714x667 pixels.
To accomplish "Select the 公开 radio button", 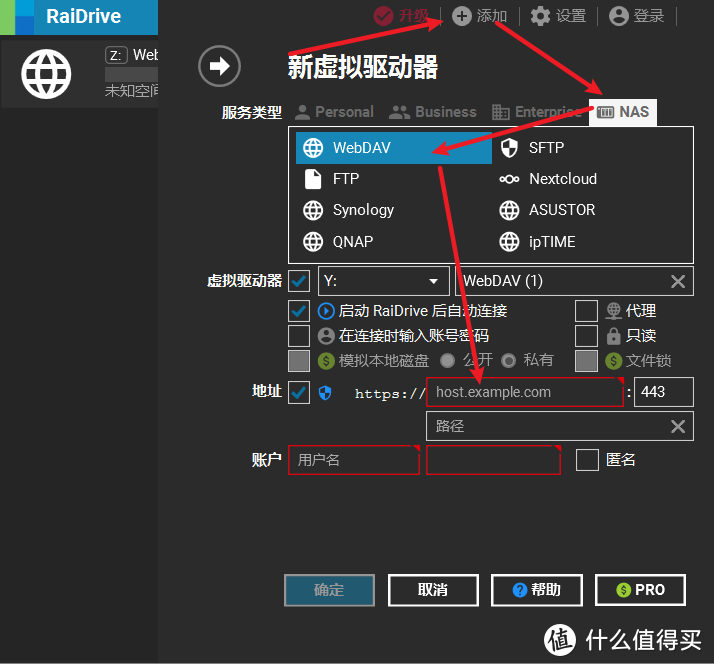I will pos(448,361).
